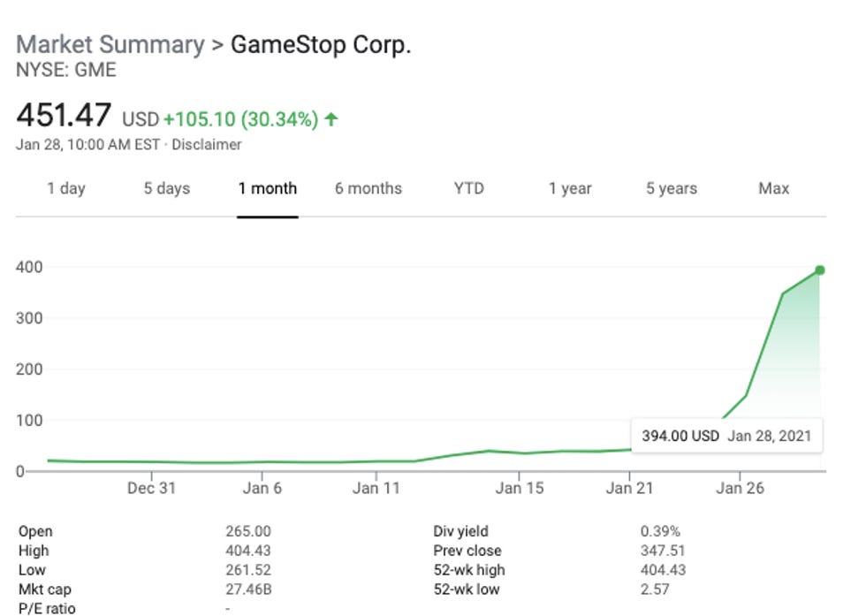Click the 52-wk high value 404.43
Viewport: 866px width, 616px height.
663,570
